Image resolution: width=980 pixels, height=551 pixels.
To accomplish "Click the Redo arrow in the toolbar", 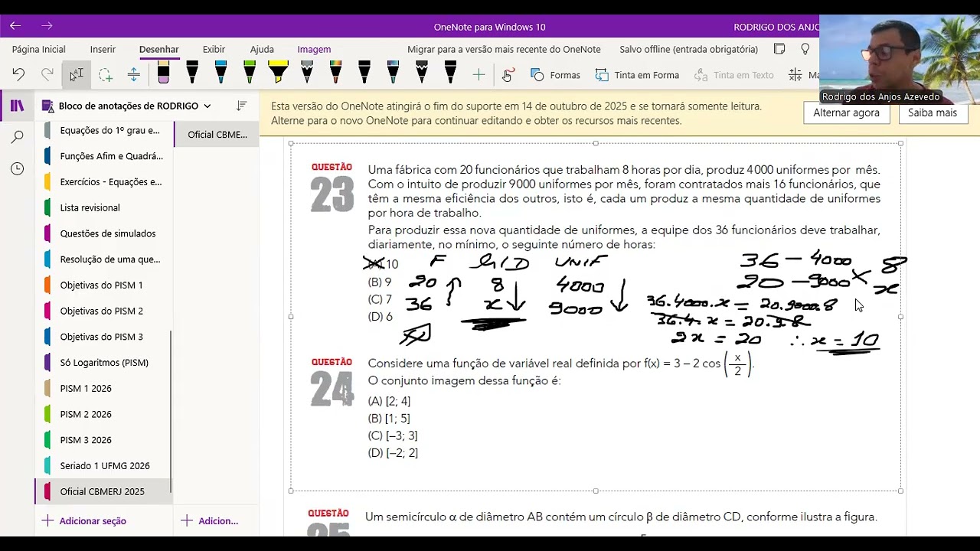I will point(47,74).
